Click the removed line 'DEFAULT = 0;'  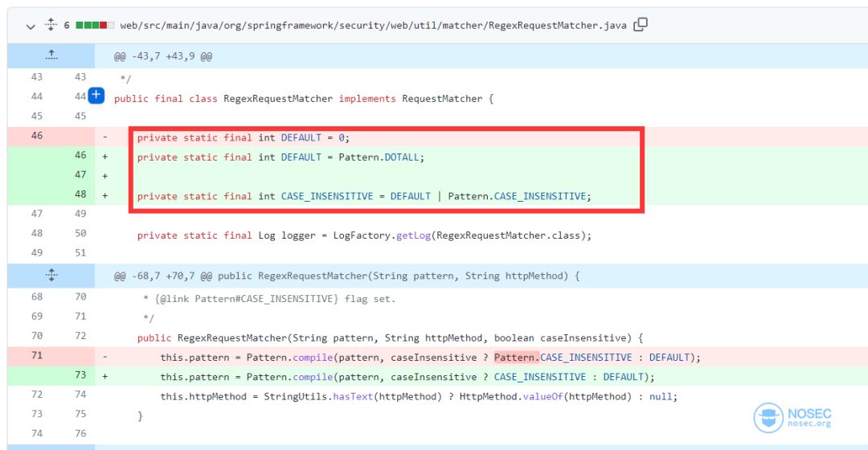click(244, 137)
